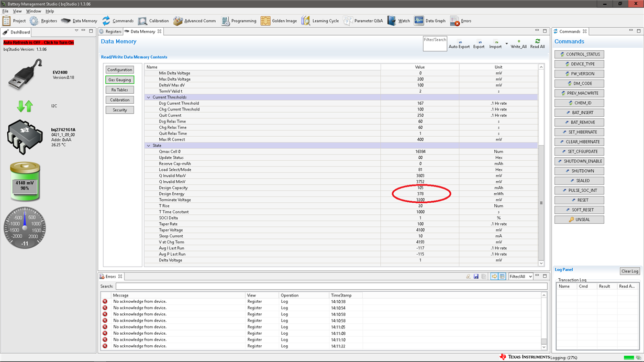Click the green I2C arrows icon

click(25, 106)
